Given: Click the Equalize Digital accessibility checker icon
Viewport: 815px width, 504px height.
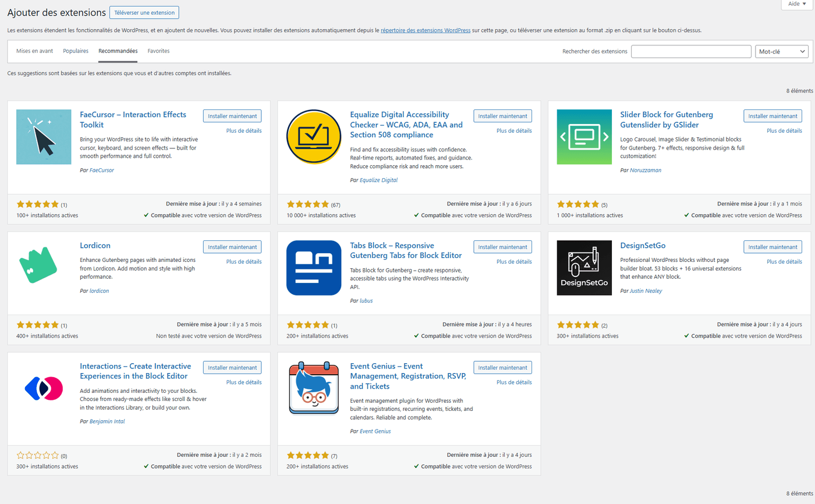Looking at the screenshot, I should tap(314, 137).
